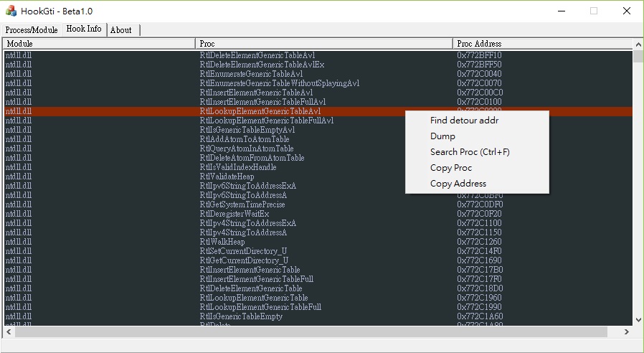Sort by the Module column header

[x=98, y=44]
